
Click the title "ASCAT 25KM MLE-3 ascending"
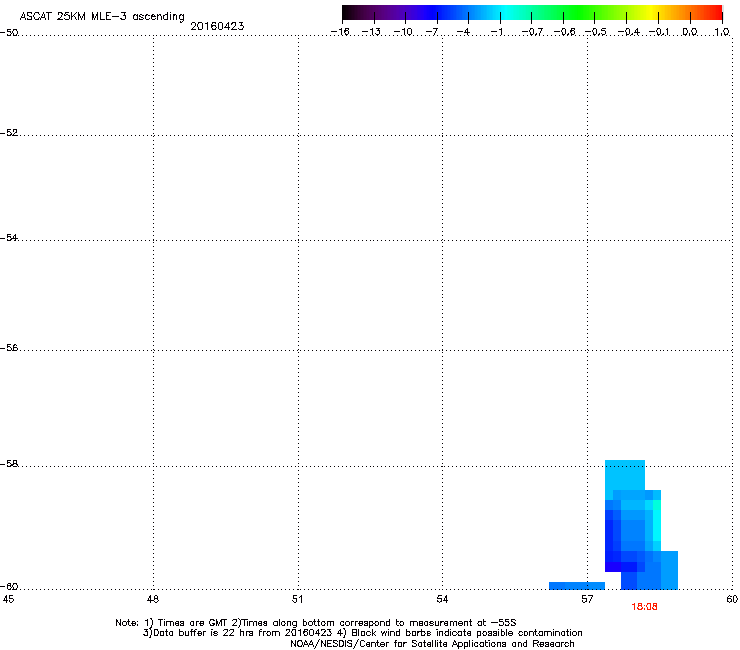[102, 16]
